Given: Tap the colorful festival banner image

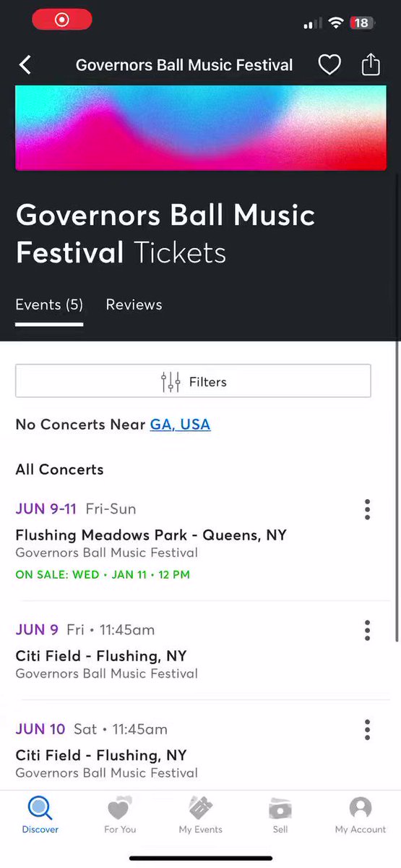Looking at the screenshot, I should (x=200, y=127).
